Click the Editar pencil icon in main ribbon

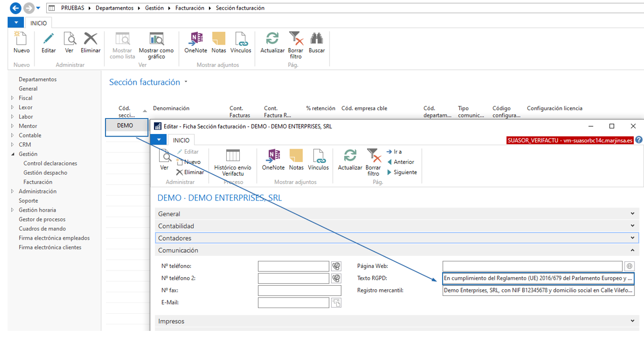point(49,39)
